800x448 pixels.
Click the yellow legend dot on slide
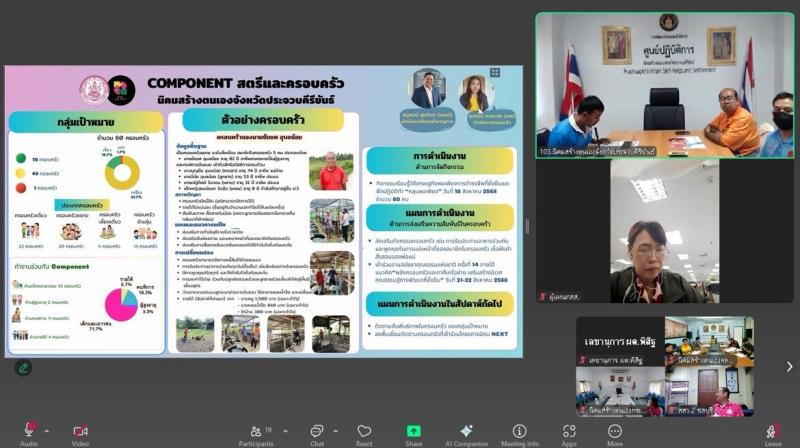[21, 173]
